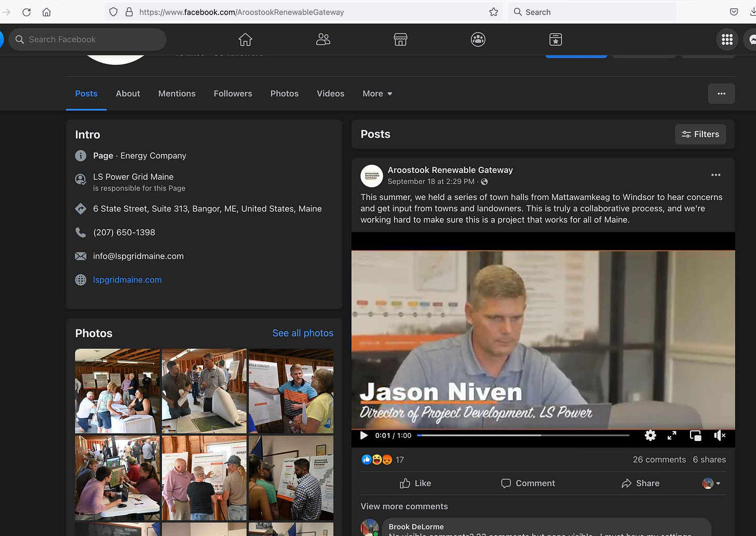
Task: Open photo of people at laptop
Action: pos(117,478)
